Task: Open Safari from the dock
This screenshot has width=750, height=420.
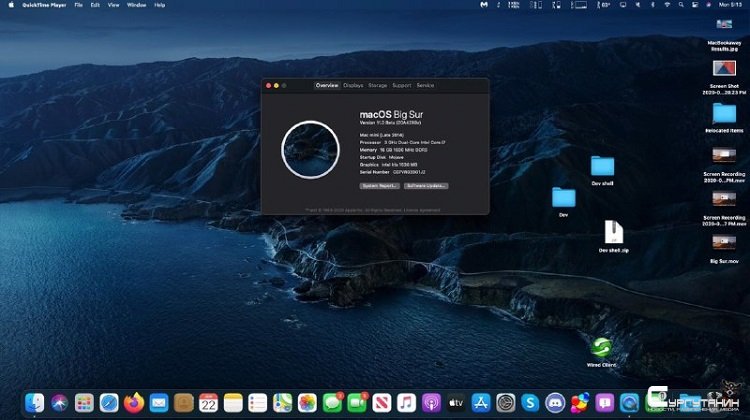Action: point(109,403)
